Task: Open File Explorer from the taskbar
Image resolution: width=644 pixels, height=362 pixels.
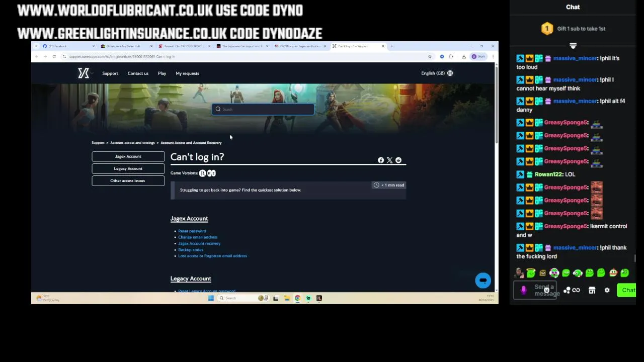Action: [x=287, y=298]
